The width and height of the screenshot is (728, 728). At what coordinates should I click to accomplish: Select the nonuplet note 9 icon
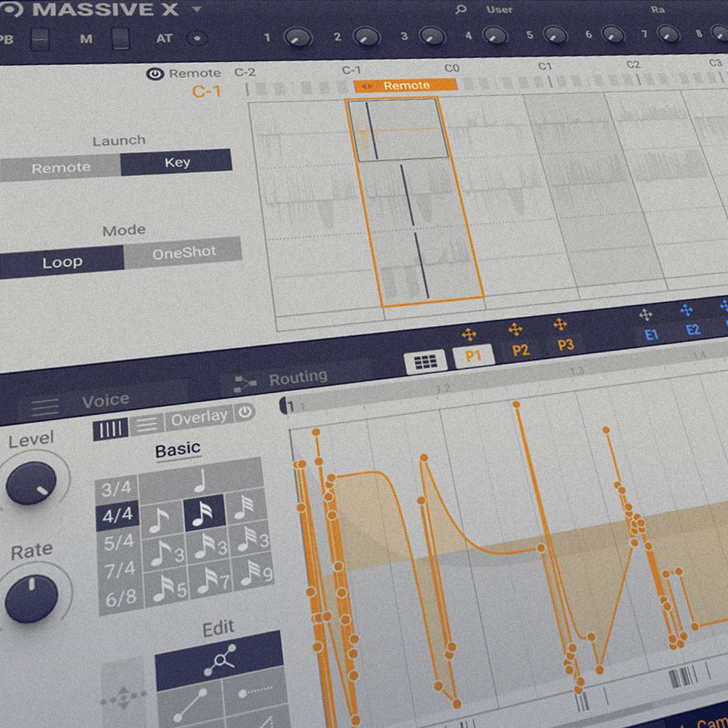pos(253,574)
